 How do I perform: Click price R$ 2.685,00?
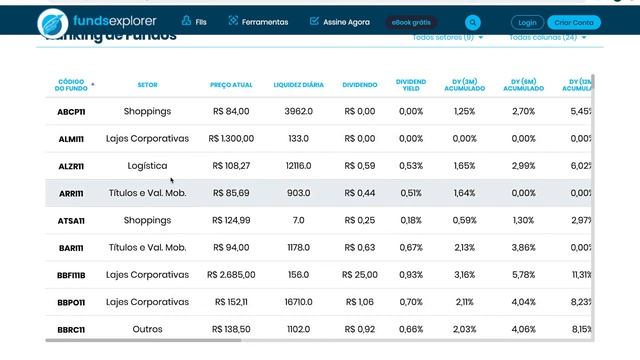tap(231, 275)
